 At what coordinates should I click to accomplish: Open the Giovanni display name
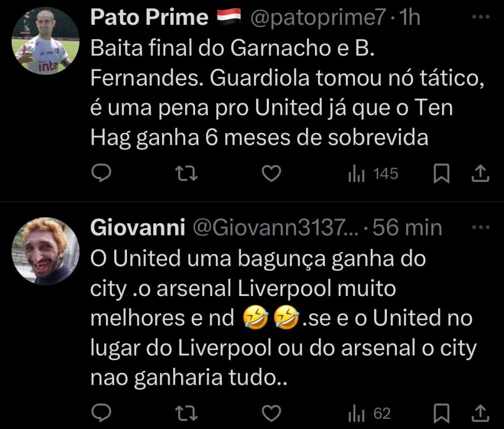click(137, 228)
